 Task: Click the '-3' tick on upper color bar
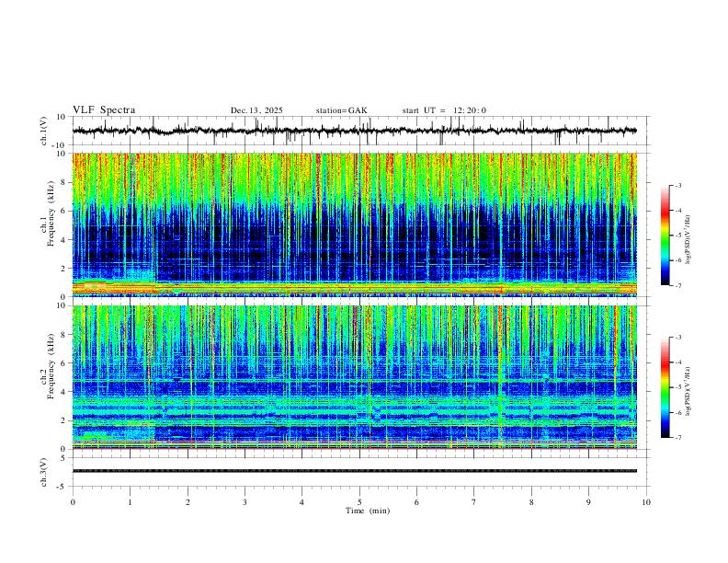click(677, 185)
